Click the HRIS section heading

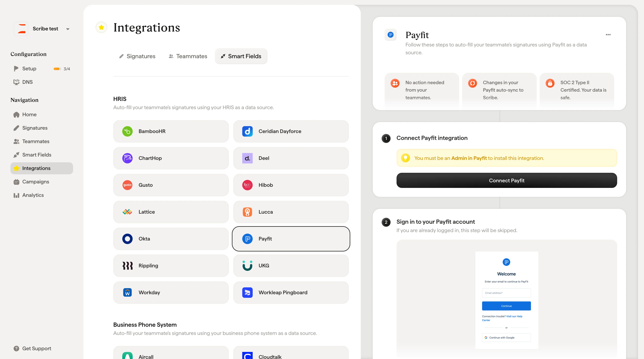click(x=120, y=99)
